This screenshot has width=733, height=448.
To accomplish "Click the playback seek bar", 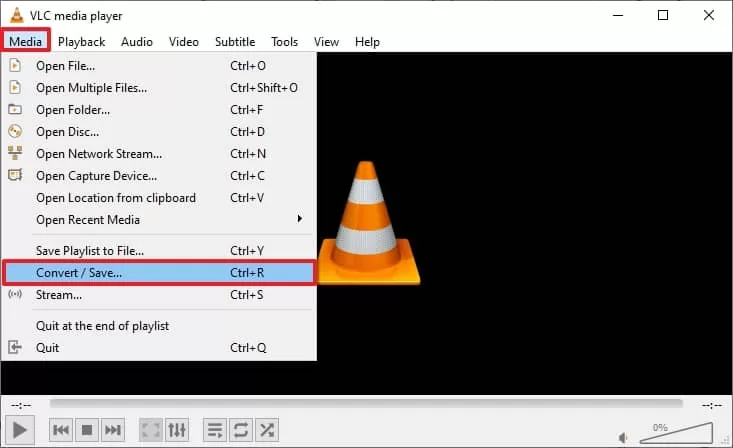I will click(x=366, y=403).
